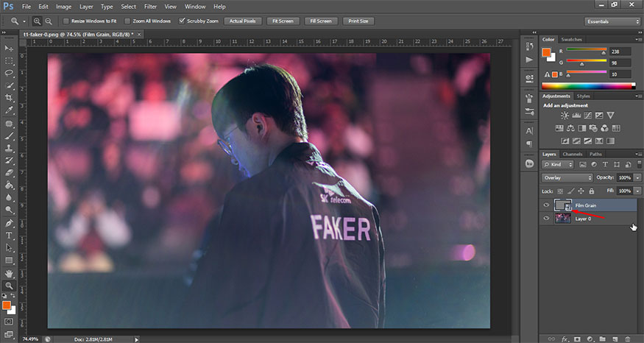
Task: Hide the Film Grain layer
Action: click(x=546, y=205)
